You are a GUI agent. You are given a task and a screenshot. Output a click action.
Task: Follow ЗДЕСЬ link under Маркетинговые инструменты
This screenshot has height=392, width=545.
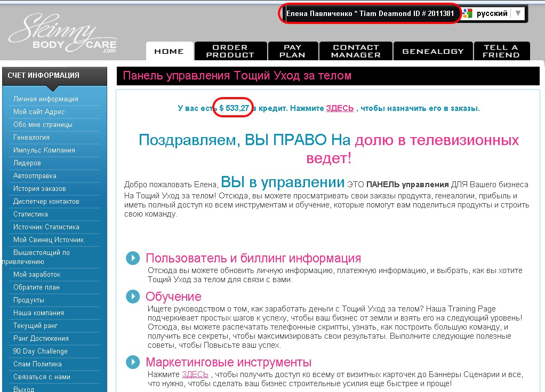[x=195, y=374]
